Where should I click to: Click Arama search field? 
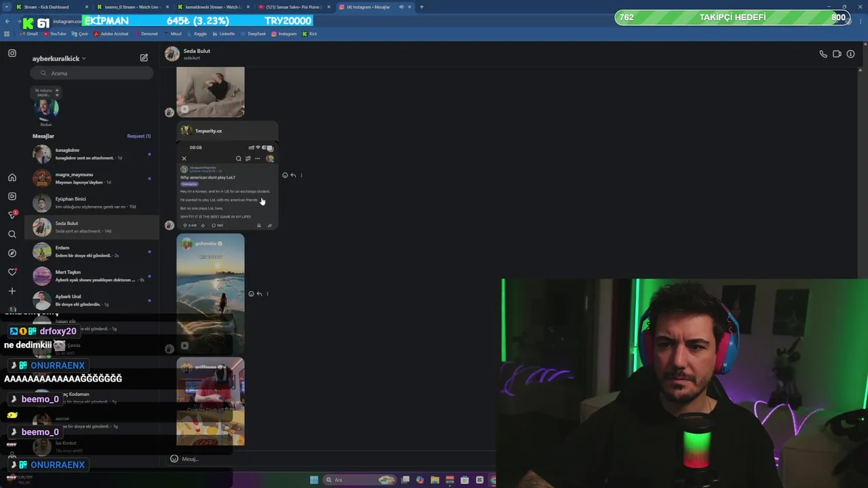[x=92, y=73]
